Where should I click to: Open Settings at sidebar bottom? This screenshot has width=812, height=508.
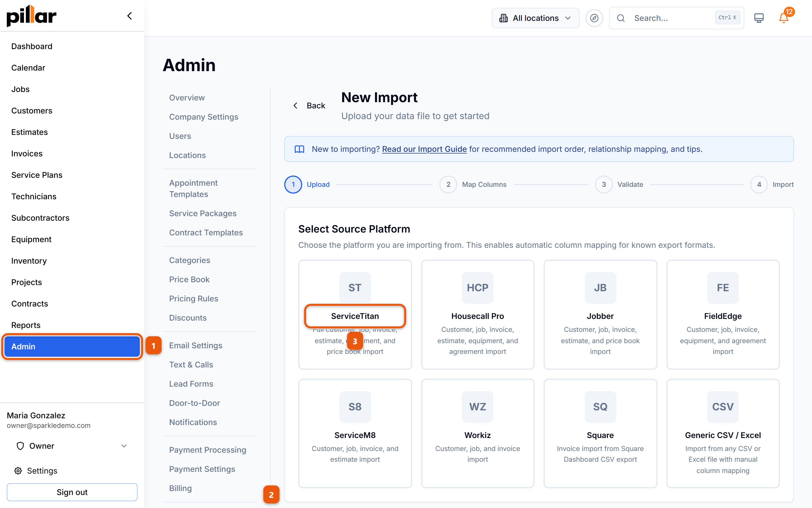click(x=36, y=470)
